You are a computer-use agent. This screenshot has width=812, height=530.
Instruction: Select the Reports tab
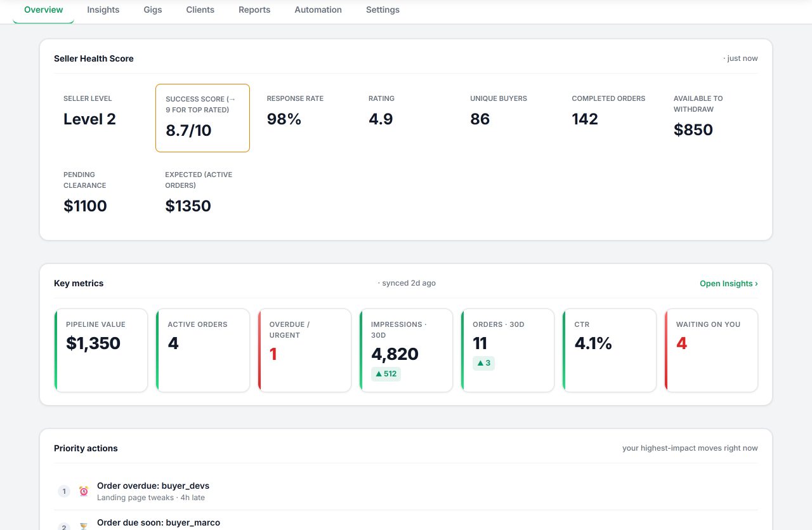coord(254,10)
